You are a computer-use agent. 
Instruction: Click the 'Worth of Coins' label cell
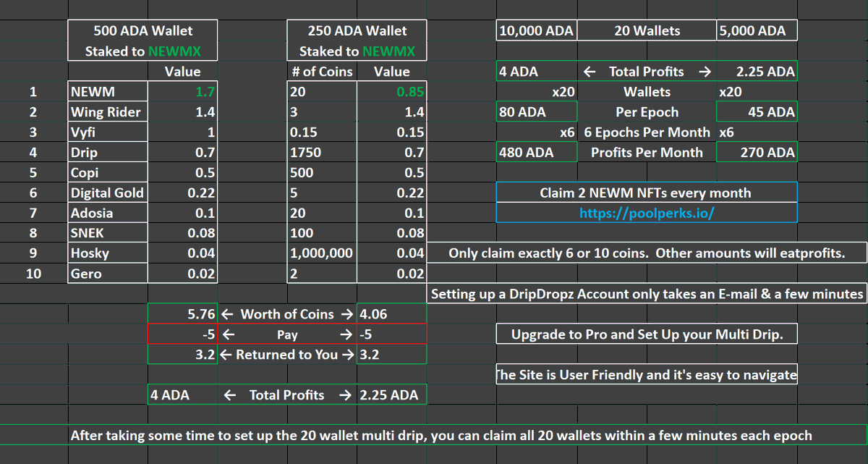point(287,314)
